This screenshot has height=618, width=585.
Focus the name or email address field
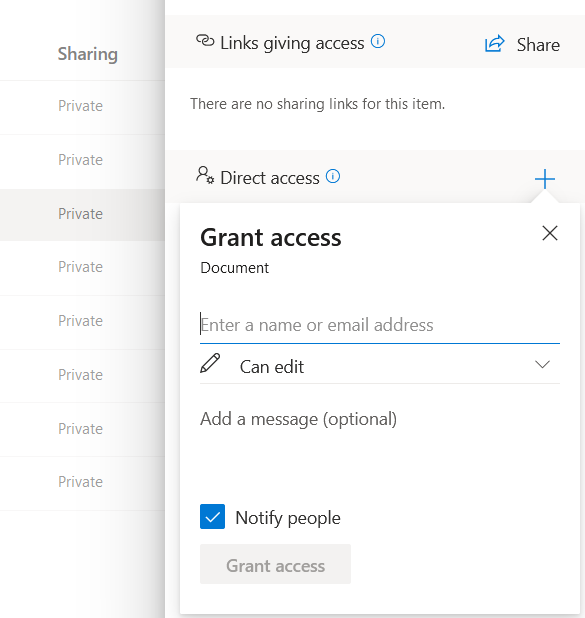coord(380,326)
